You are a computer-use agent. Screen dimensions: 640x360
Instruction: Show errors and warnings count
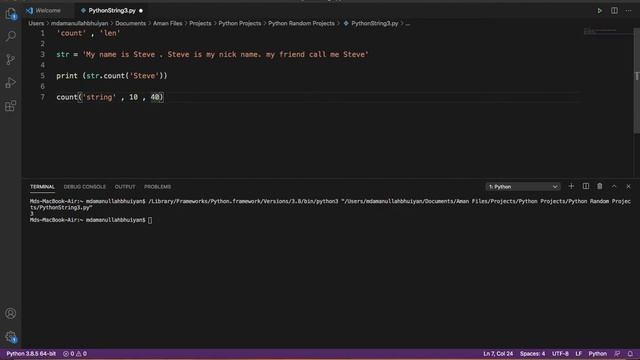tap(75, 354)
